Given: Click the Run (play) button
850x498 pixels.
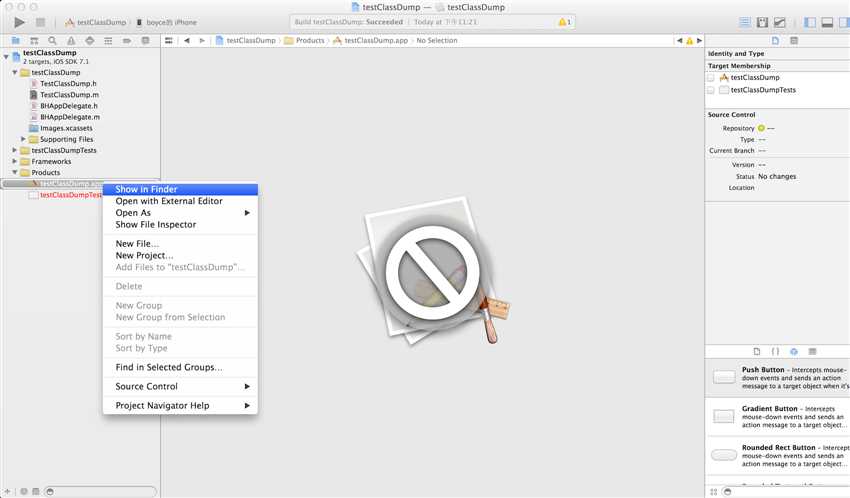Looking at the screenshot, I should (20, 22).
